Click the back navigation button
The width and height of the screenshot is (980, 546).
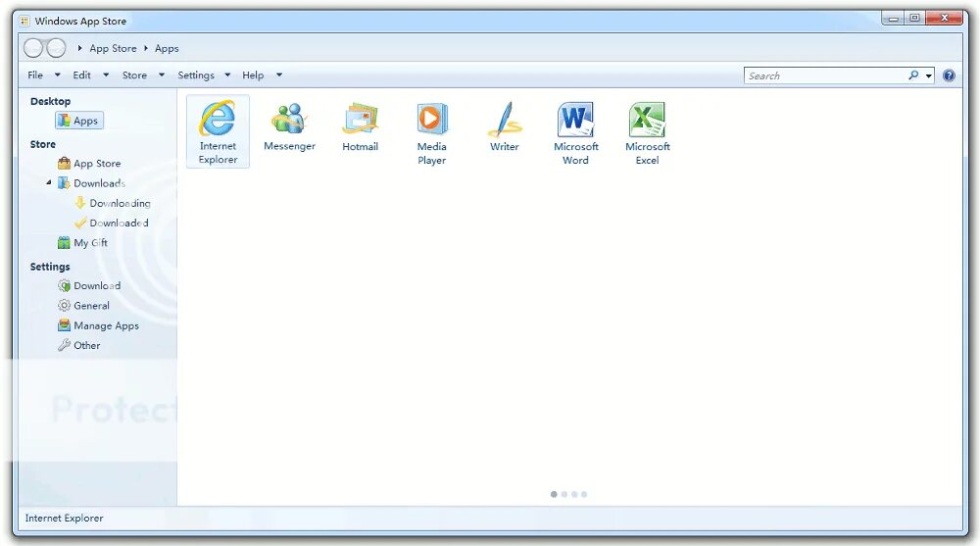[x=33, y=48]
